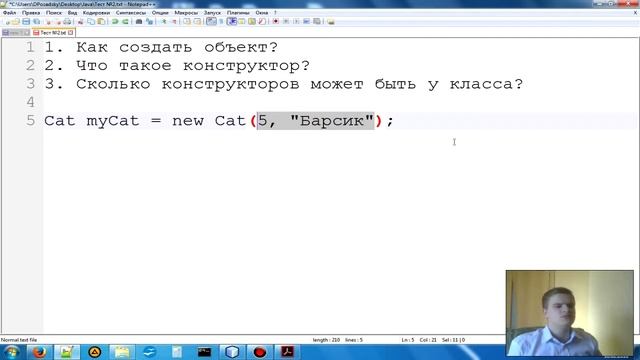Click the New file toolbar icon
The image size is (640, 360).
7,21
